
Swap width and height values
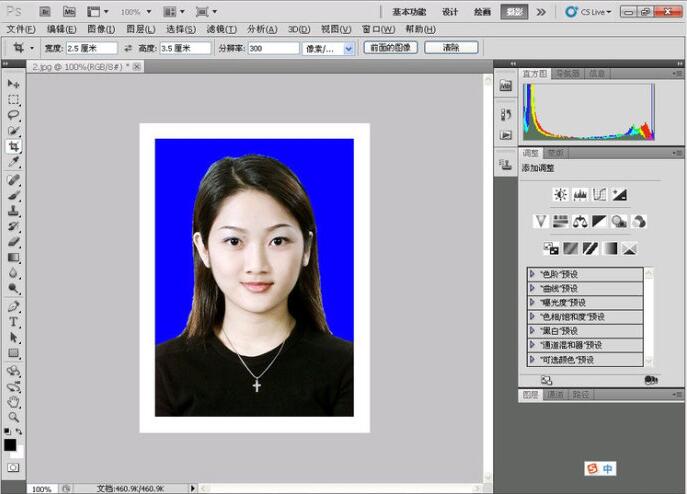click(128, 48)
